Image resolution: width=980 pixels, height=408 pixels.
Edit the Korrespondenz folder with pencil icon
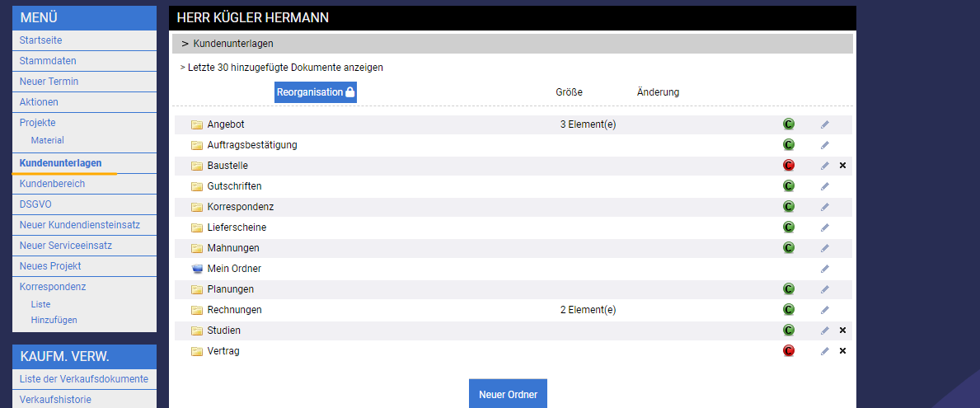(824, 207)
